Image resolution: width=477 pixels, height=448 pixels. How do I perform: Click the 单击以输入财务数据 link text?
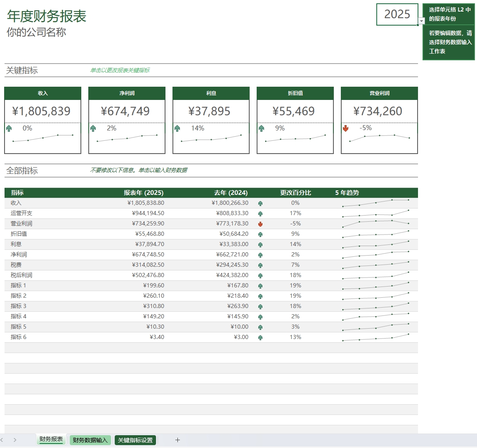(x=163, y=170)
